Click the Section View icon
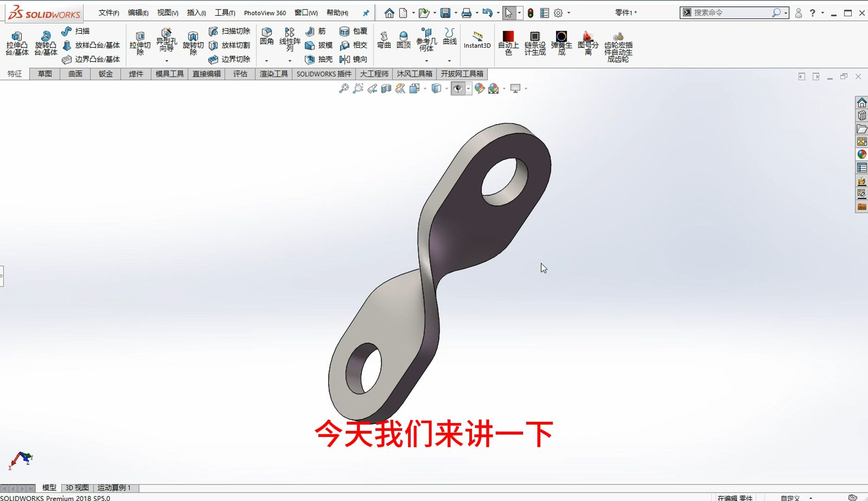The width and height of the screenshot is (868, 501). (x=386, y=88)
